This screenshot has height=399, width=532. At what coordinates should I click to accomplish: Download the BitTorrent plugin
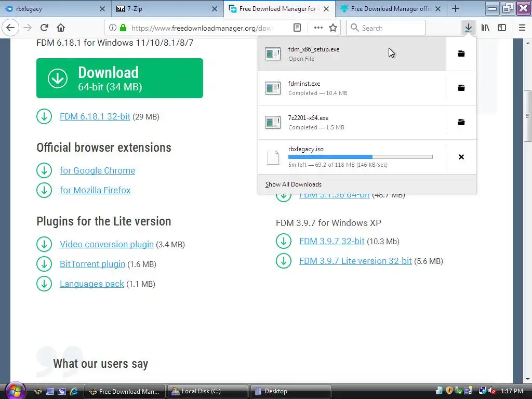pyautogui.click(x=92, y=264)
